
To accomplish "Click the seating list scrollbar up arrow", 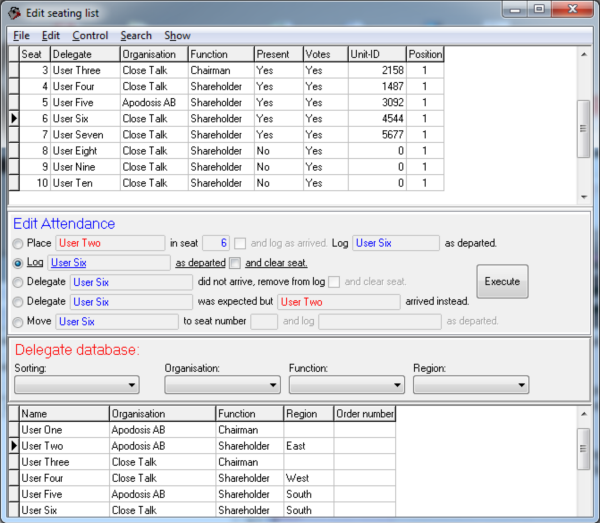I will 584,55.
